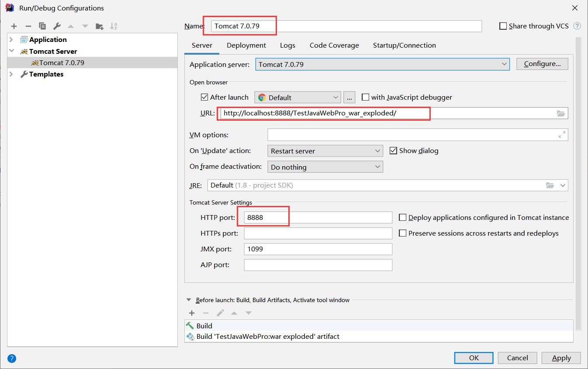Click the IntelliJ icon in title bar

[10, 8]
